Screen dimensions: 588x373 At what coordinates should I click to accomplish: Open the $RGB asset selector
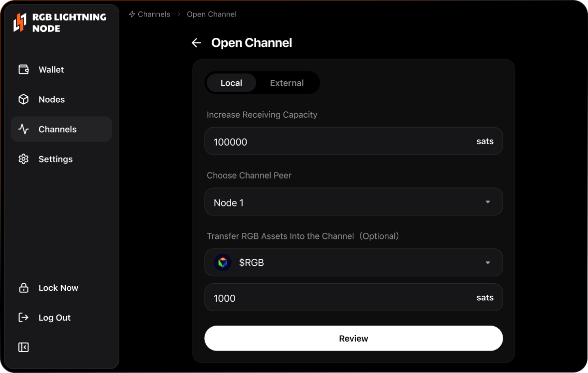click(353, 262)
